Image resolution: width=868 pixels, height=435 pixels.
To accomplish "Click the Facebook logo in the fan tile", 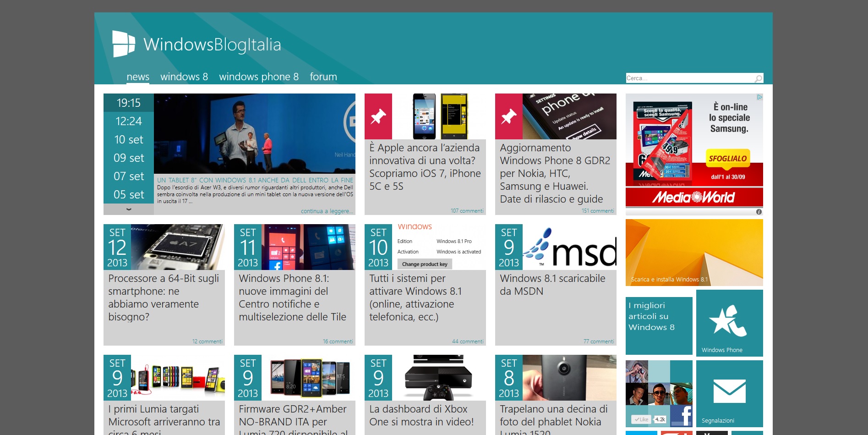I will pos(682,416).
